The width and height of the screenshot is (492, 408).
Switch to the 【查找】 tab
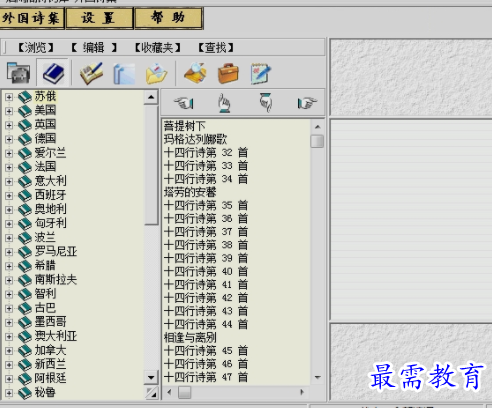(216, 48)
